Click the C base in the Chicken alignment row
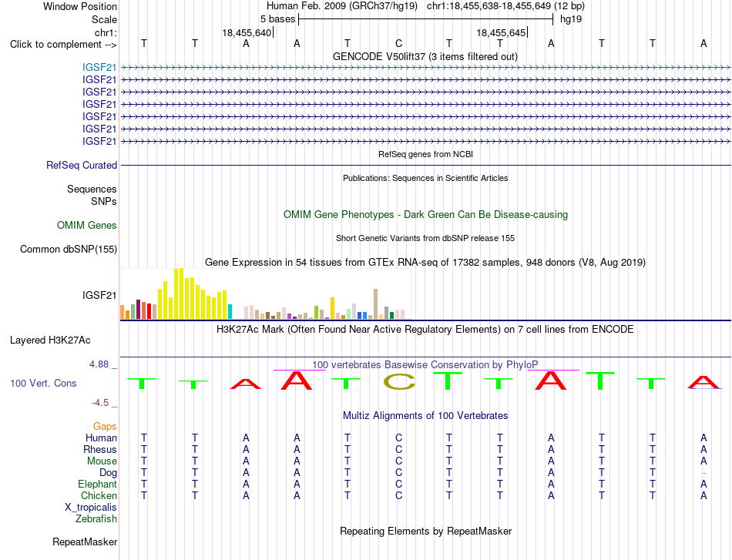This screenshot has height=560, width=732. coord(398,495)
